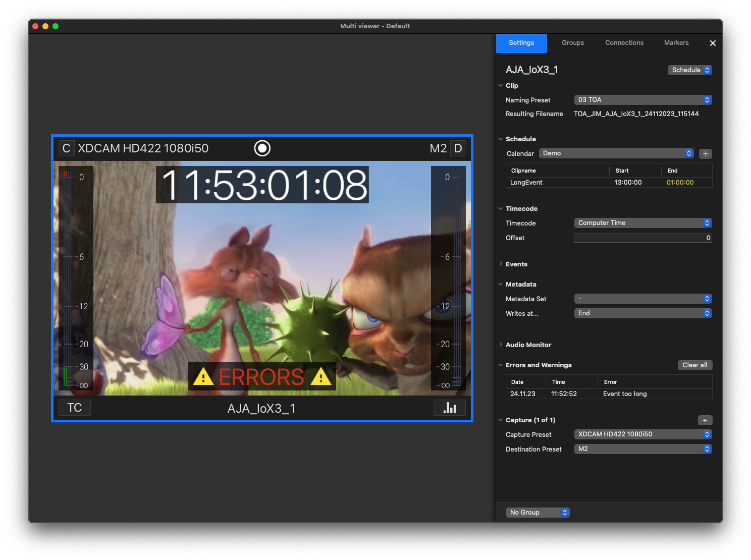The width and height of the screenshot is (751, 560).
Task: Toggle the audio meters bar-graph icon
Action: click(x=450, y=408)
